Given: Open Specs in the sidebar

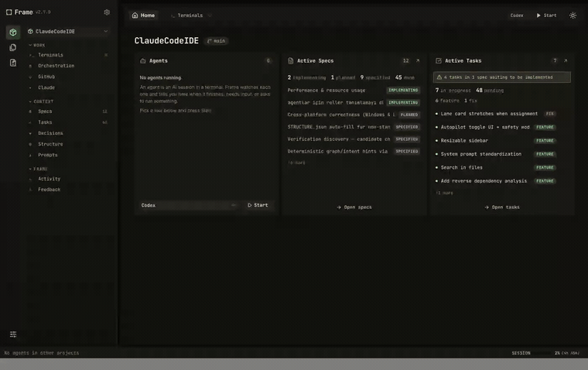Looking at the screenshot, I should 68,111.
